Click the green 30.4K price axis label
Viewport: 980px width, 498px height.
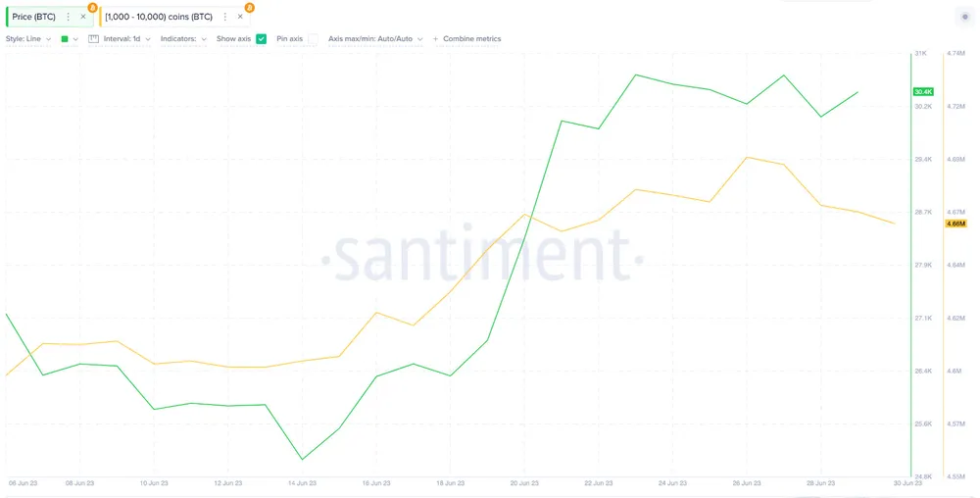coord(923,92)
